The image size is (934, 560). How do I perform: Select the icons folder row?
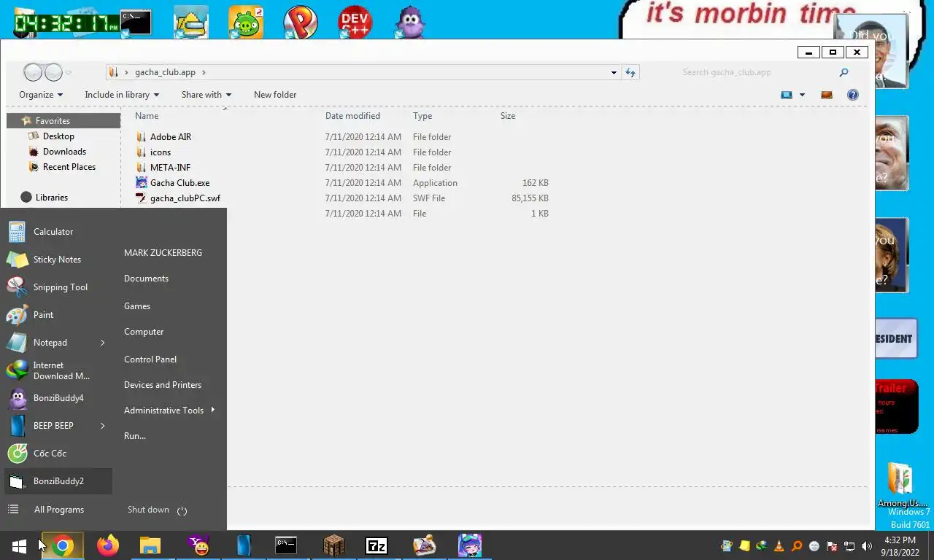click(x=343, y=152)
